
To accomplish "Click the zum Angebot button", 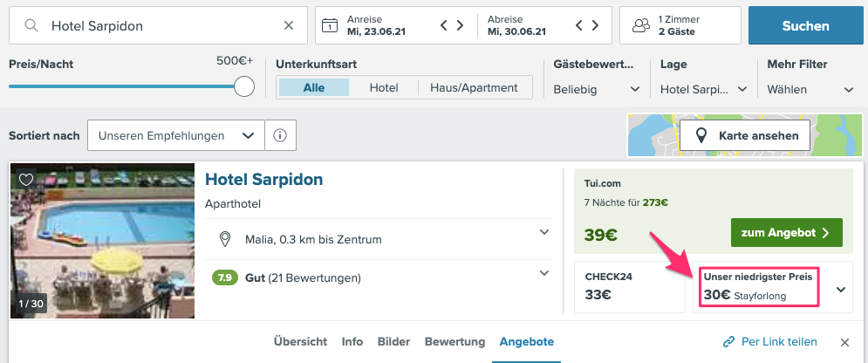I will [x=786, y=233].
